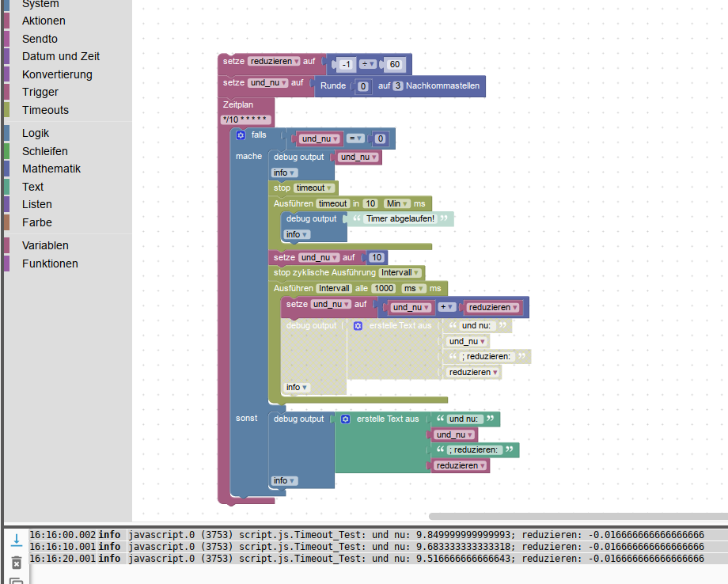Open the System toolbox category
728x584 pixels.
pos(40,4)
